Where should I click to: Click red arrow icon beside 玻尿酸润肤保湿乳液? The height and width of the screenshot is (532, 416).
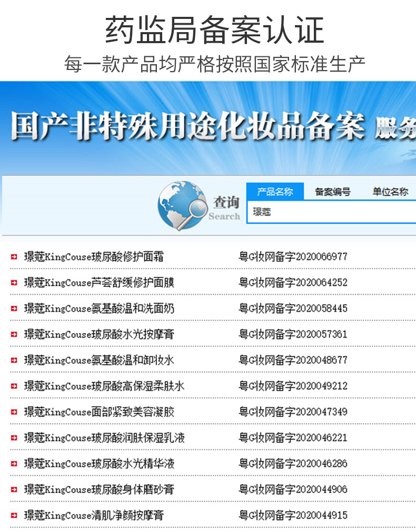14,438
